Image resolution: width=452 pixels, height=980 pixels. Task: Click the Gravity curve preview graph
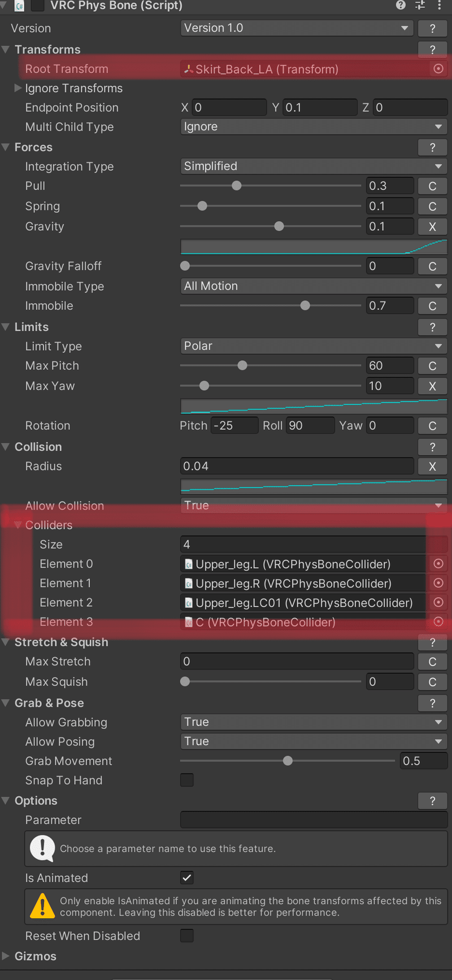click(314, 247)
